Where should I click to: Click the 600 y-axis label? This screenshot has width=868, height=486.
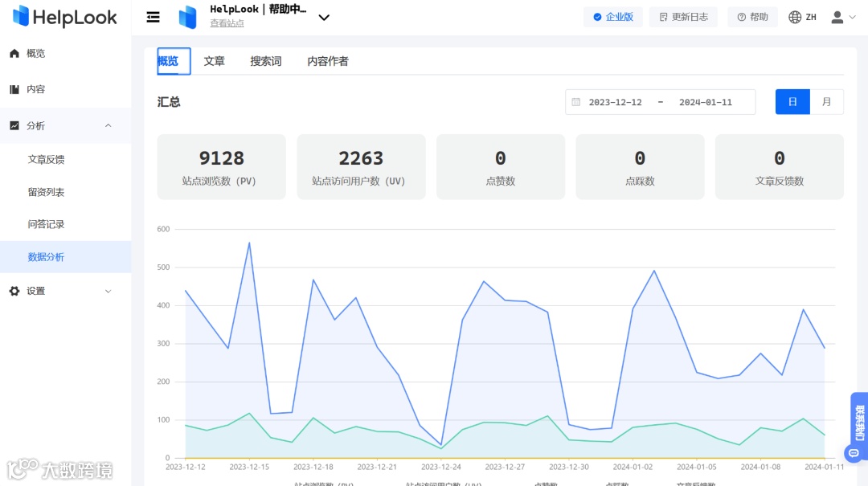click(x=163, y=229)
